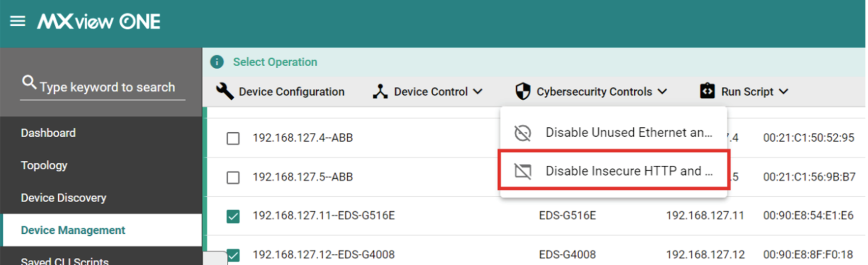Viewport: 868px width, 265px height.
Task: Click the search magnifier icon
Action: click(29, 82)
